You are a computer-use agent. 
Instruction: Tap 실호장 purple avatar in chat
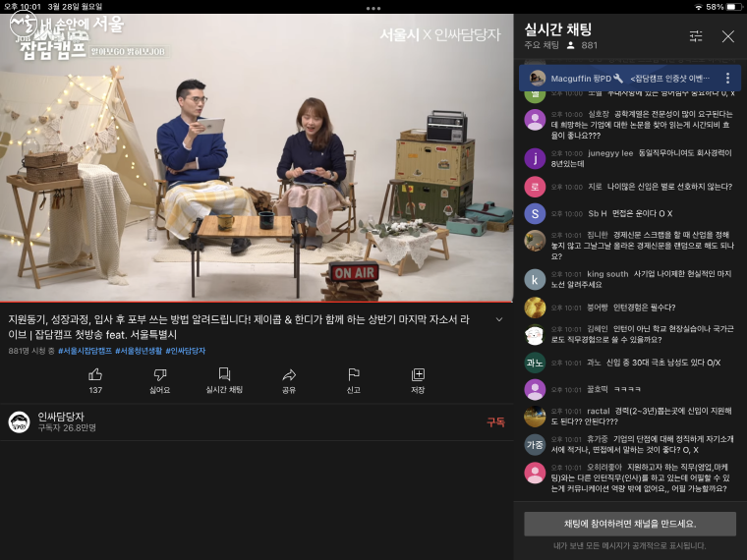tap(535, 120)
